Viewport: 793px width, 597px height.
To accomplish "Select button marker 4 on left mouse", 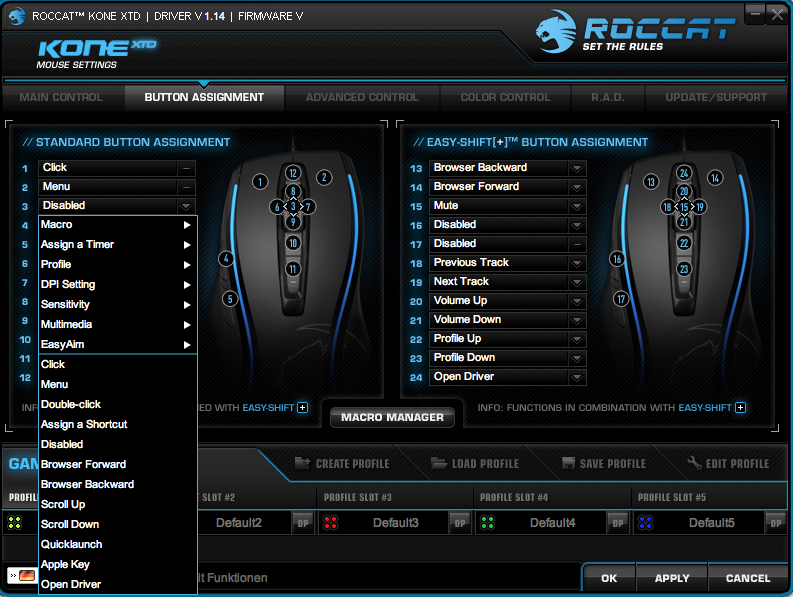I will (226, 259).
